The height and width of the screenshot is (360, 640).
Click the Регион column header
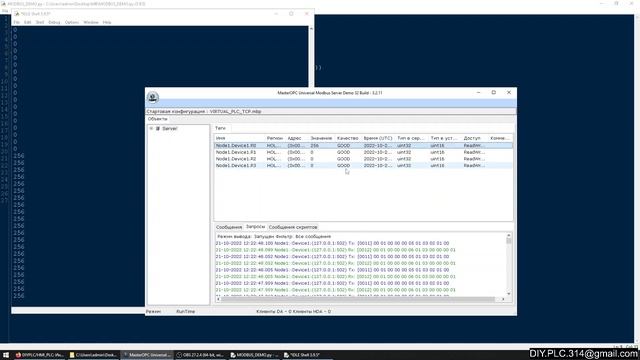point(275,138)
